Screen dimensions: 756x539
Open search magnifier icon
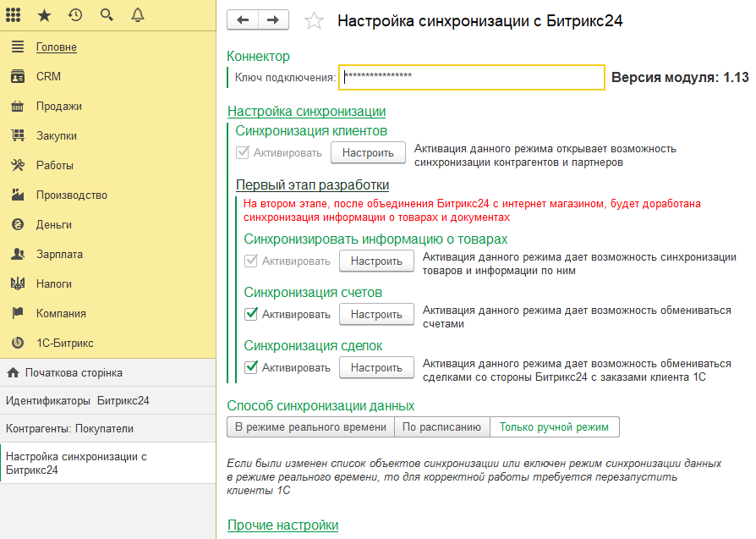tap(107, 15)
